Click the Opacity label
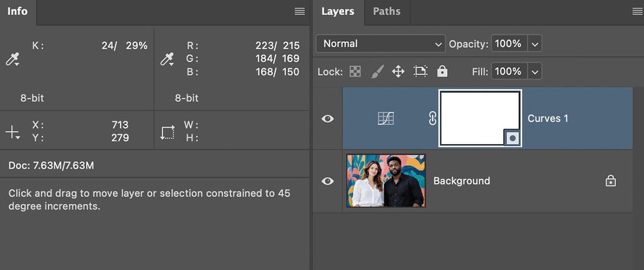 click(x=469, y=44)
